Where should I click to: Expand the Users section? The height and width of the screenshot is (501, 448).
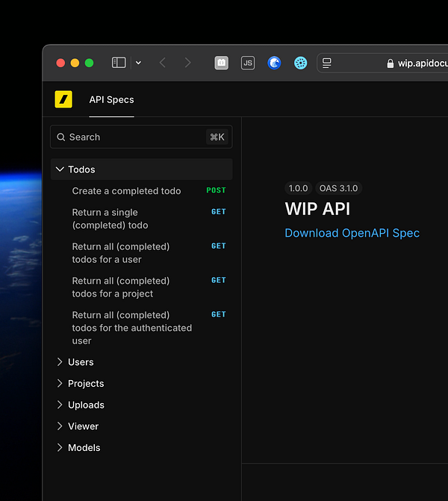click(x=81, y=362)
